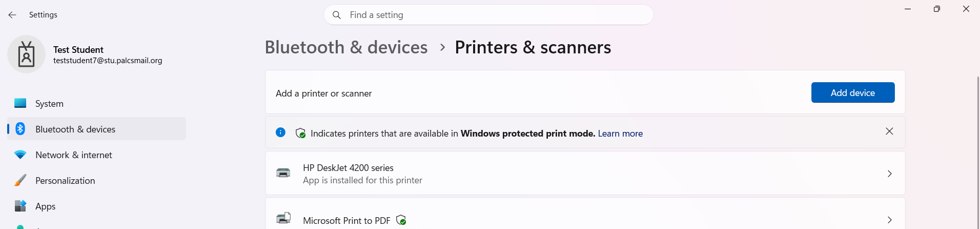Image resolution: width=980 pixels, height=229 pixels.
Task: Expand Microsoft Print to PDF chevron
Action: tap(889, 220)
